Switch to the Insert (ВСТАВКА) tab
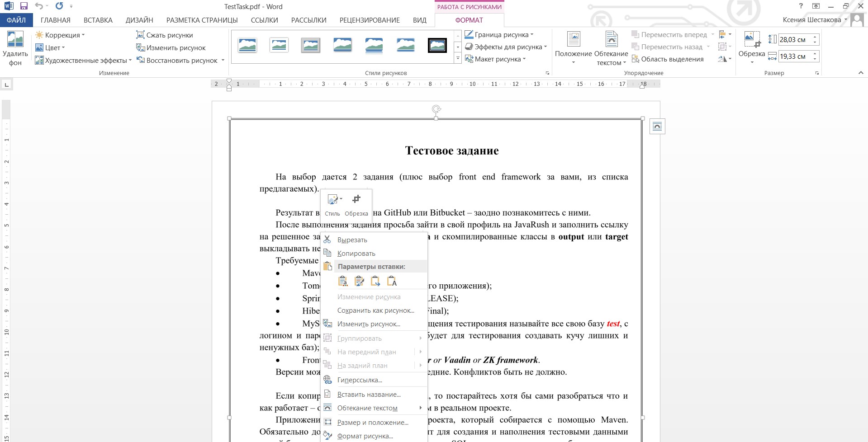The height and width of the screenshot is (442, 868). click(x=98, y=20)
